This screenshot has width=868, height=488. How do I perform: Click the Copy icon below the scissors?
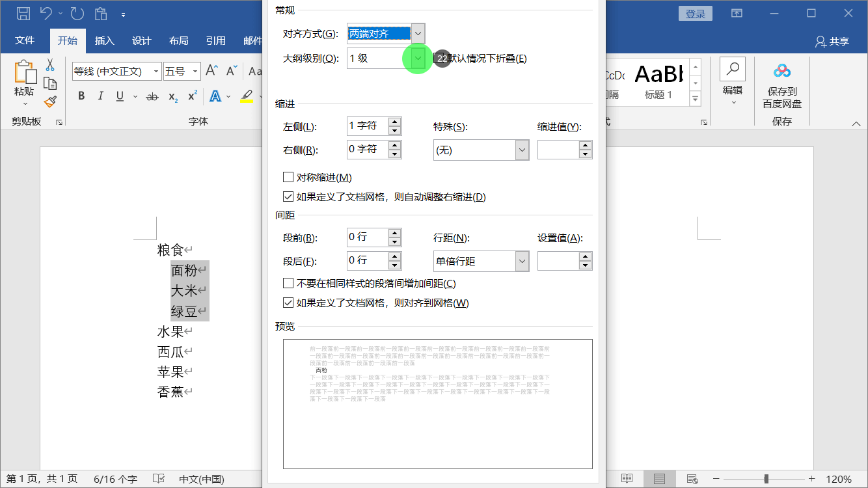(x=50, y=83)
